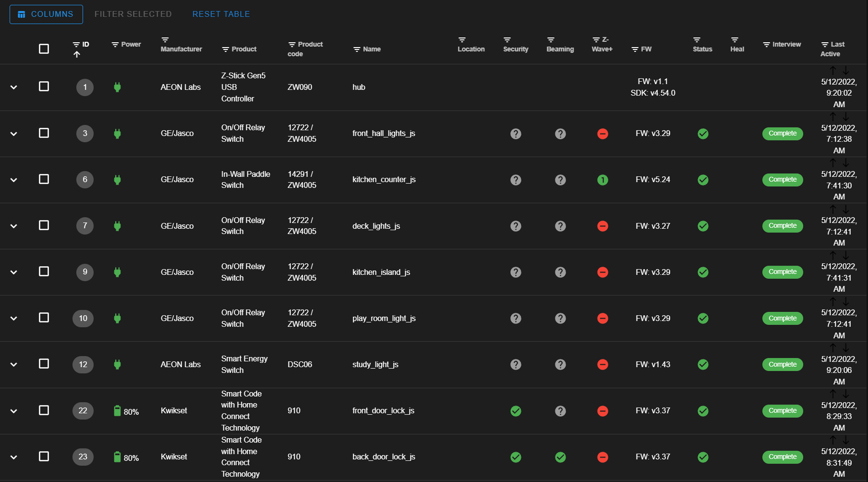Sort by the Manufacturer column header
The image size is (868, 482).
181,49
